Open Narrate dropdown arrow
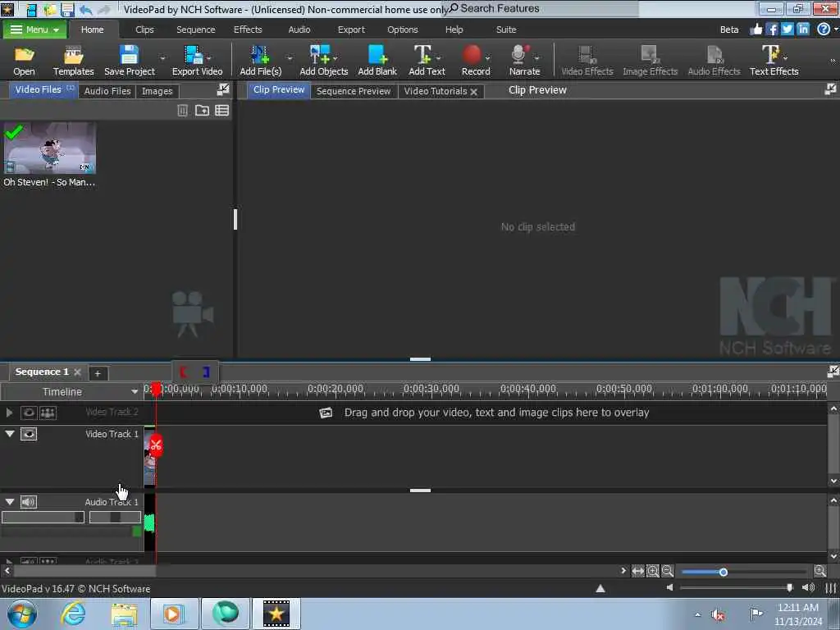The image size is (840, 630). [536, 57]
